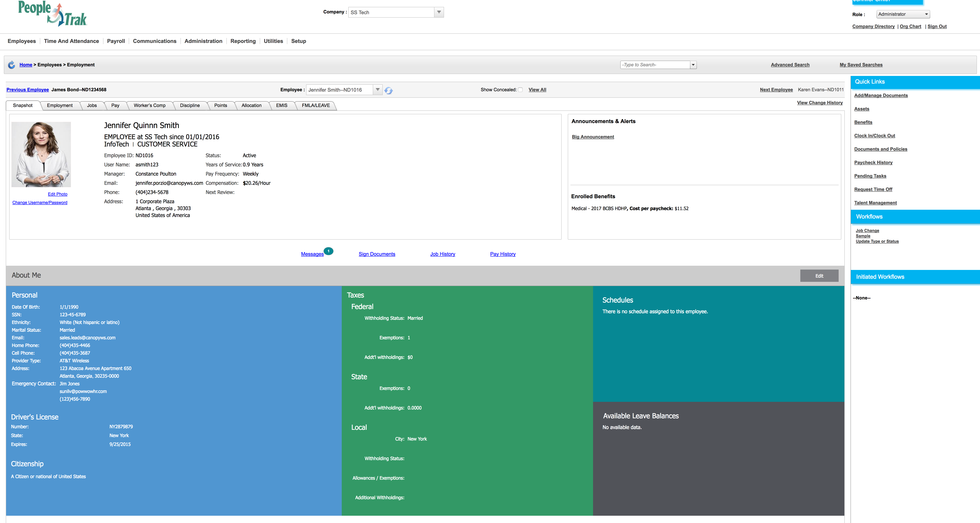The image size is (980, 523).
Task: Open the Payroll menu
Action: click(x=116, y=41)
